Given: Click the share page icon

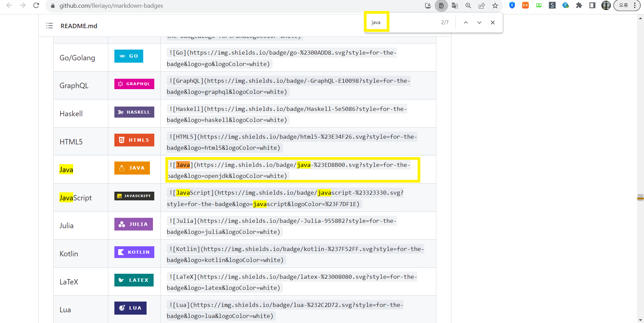Looking at the screenshot, I should click(x=482, y=6).
